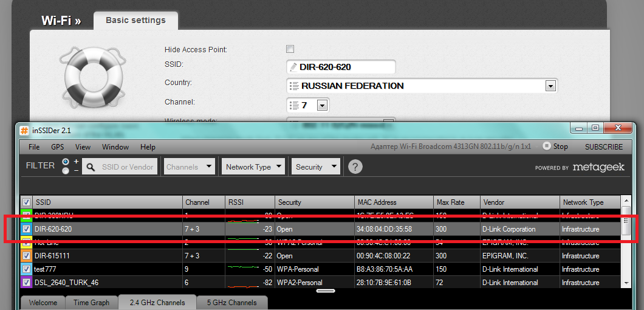644x310 pixels.
Task: Select the test777 network row name
Action: point(45,269)
